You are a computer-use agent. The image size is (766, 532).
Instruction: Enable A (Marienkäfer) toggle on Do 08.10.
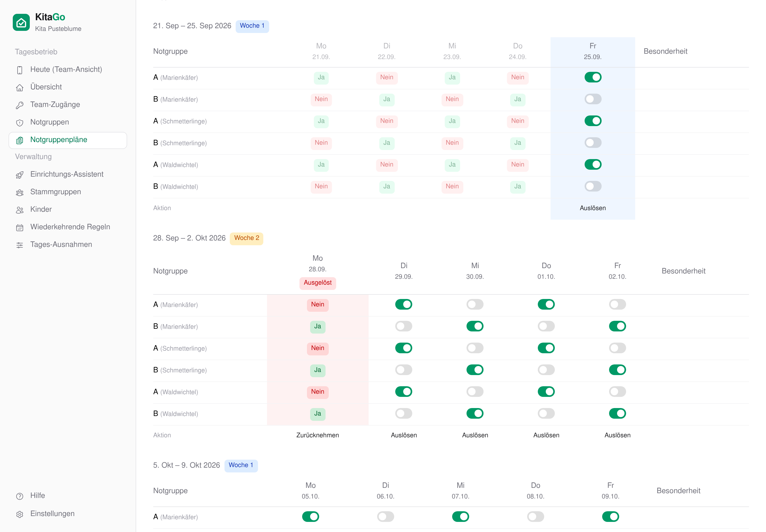tap(535, 517)
